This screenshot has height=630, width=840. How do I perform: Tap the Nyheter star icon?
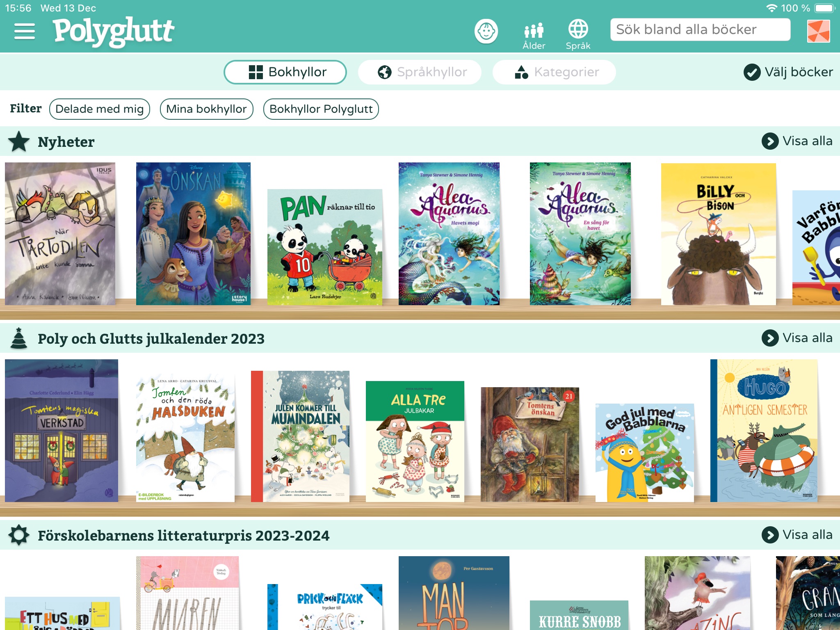[19, 142]
